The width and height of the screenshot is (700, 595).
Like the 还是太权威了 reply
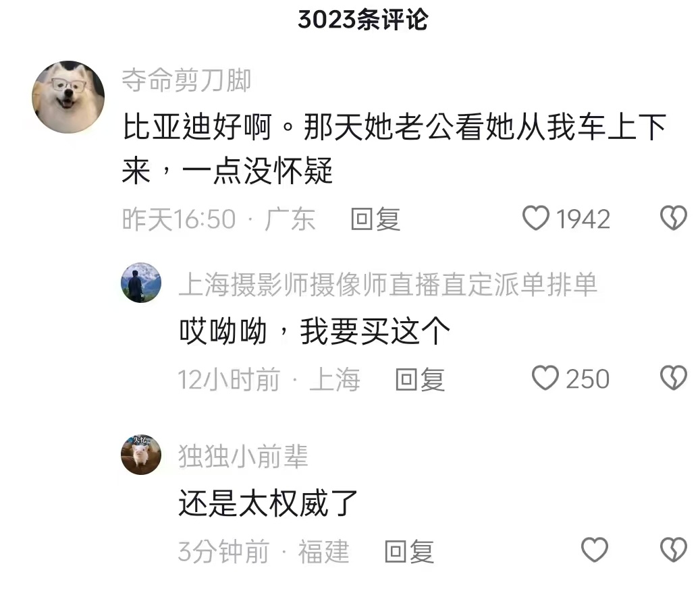(x=595, y=550)
